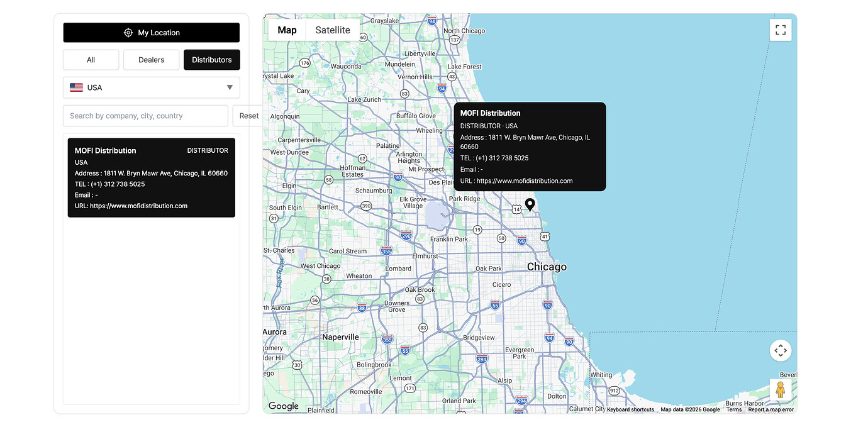Screen dimensions: 868x444
Task: Click Report a map error link
Action: coord(771,409)
